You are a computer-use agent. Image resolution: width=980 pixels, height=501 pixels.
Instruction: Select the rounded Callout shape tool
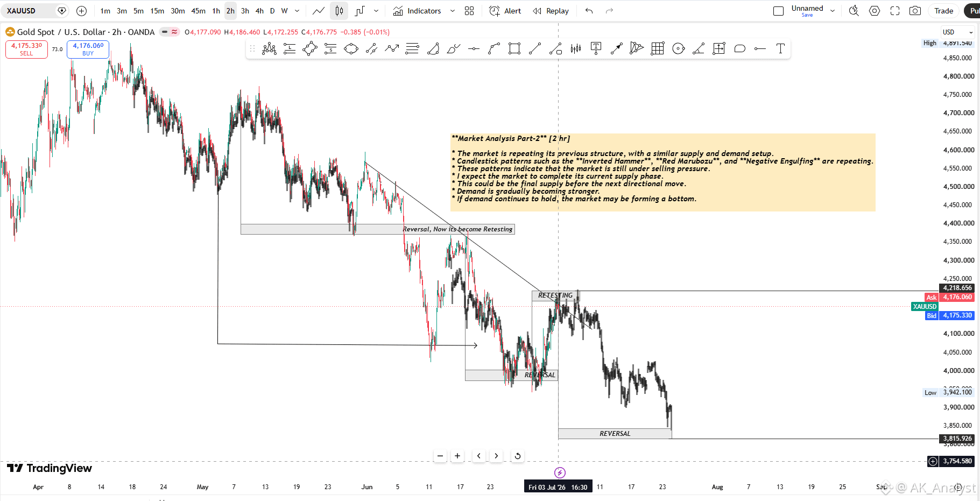click(739, 49)
